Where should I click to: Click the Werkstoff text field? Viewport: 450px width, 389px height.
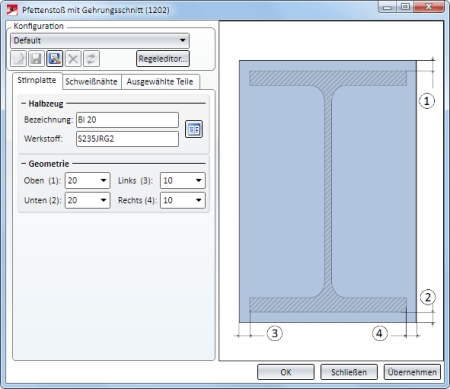point(127,139)
